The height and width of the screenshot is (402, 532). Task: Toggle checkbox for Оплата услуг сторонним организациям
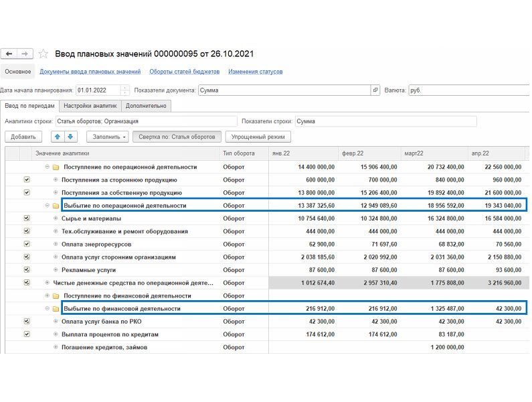[27, 257]
